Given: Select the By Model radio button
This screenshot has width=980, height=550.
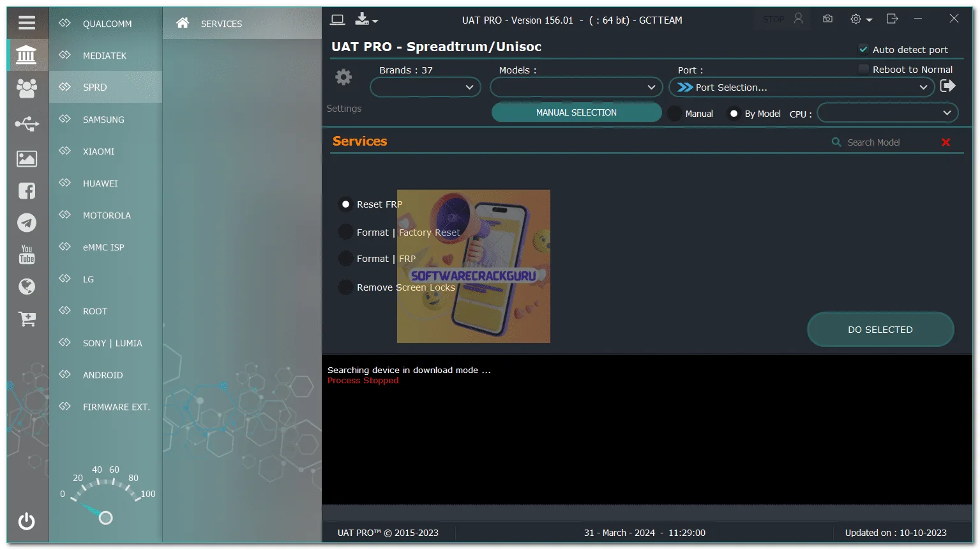Looking at the screenshot, I should (x=734, y=114).
